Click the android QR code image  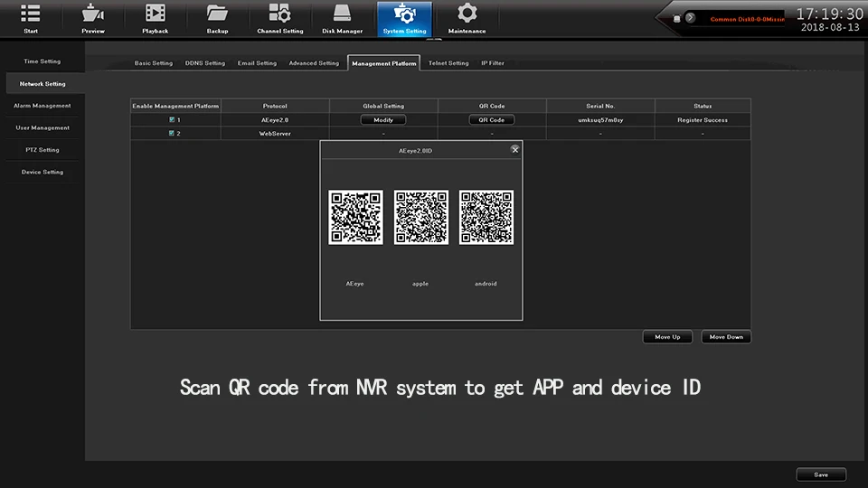(x=486, y=217)
